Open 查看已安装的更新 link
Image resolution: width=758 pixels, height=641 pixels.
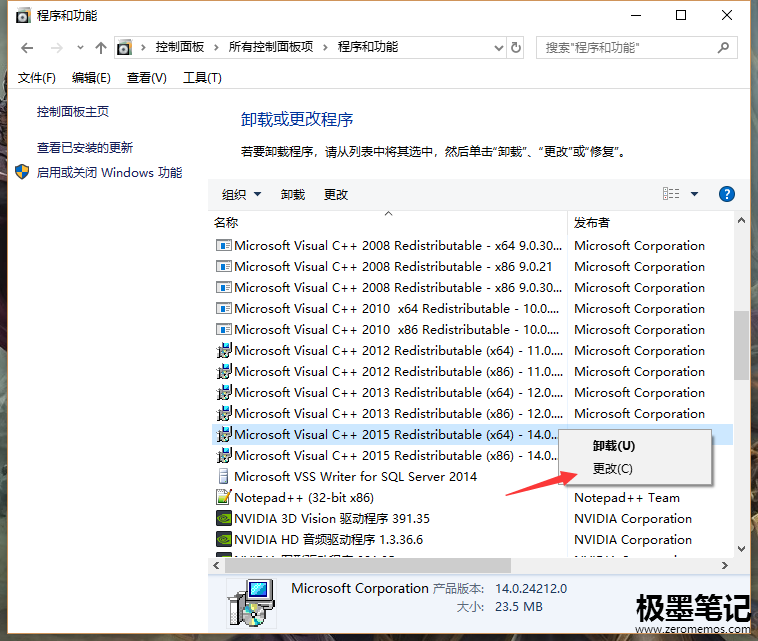(x=85, y=147)
